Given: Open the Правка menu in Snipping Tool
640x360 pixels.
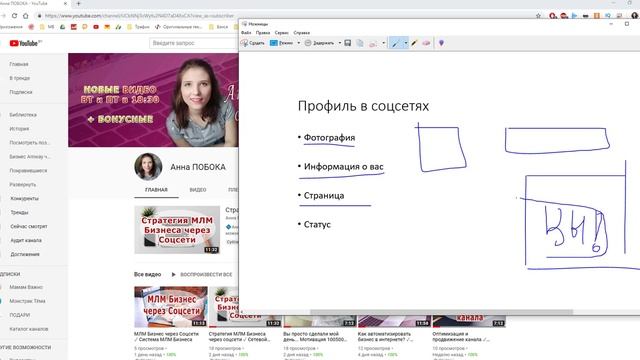Looking at the screenshot, I should [x=263, y=33].
